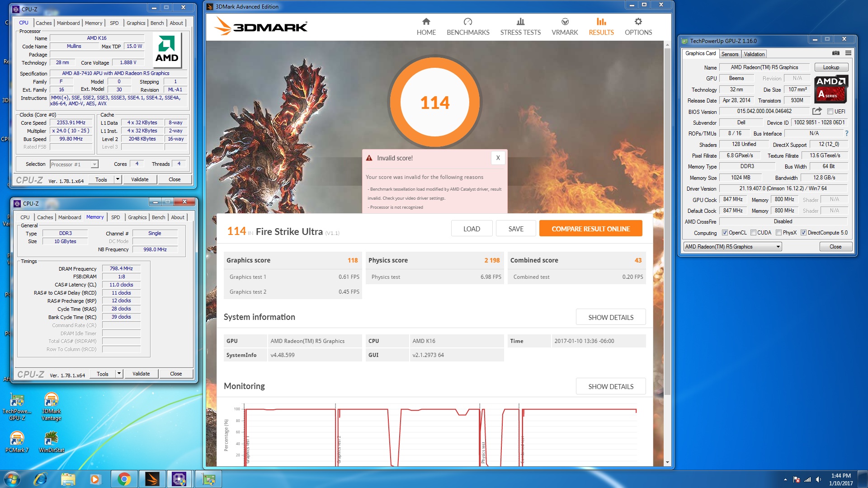Show hidden system tray icons

(785, 479)
